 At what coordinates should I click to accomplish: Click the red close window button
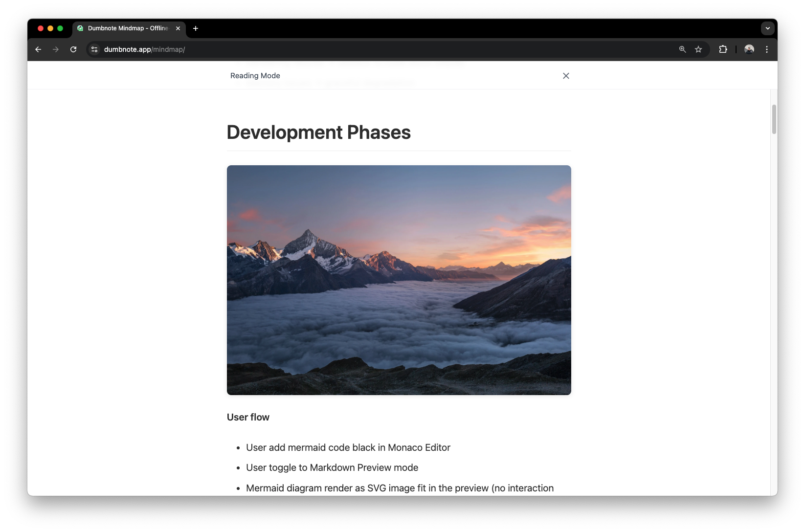click(41, 28)
